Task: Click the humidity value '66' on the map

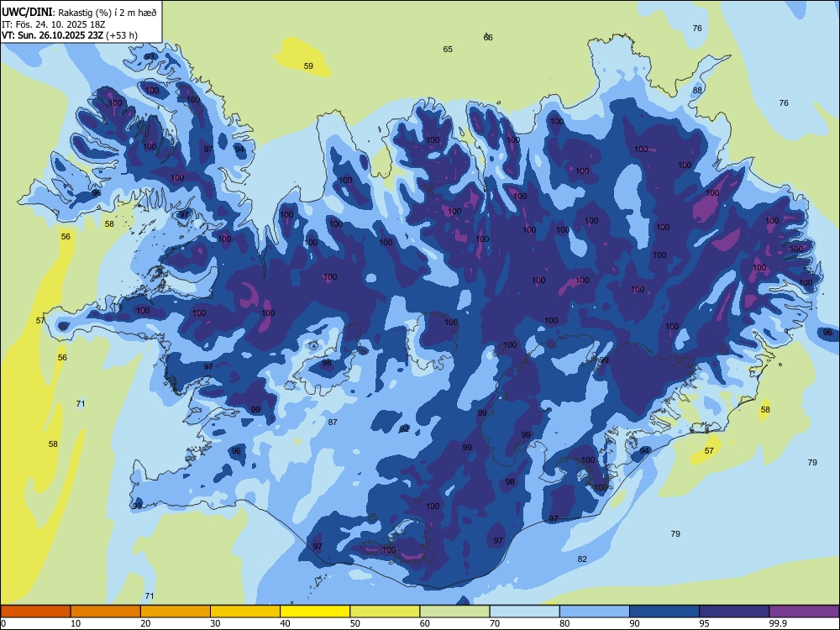Action: coord(488,38)
